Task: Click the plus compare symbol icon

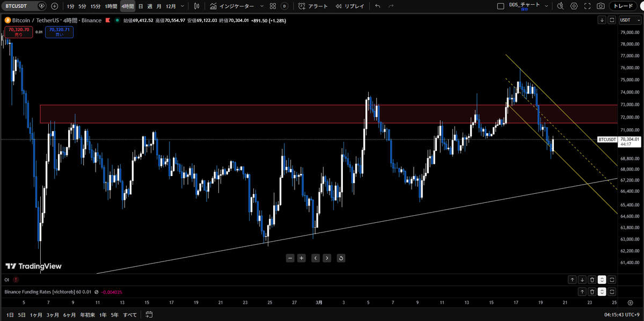Action: (55, 6)
